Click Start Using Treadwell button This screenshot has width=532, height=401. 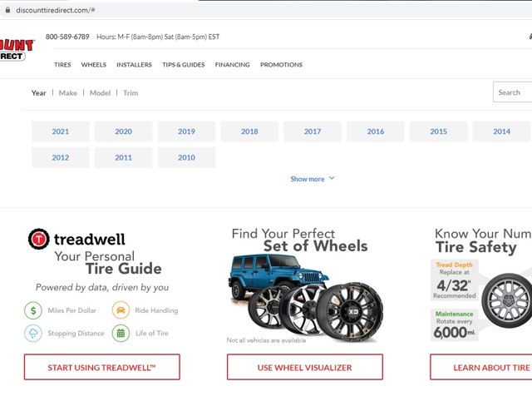pyautogui.click(x=101, y=367)
